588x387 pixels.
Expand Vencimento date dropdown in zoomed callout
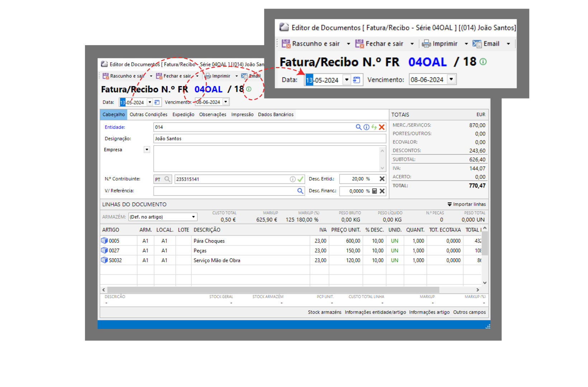[x=451, y=79]
